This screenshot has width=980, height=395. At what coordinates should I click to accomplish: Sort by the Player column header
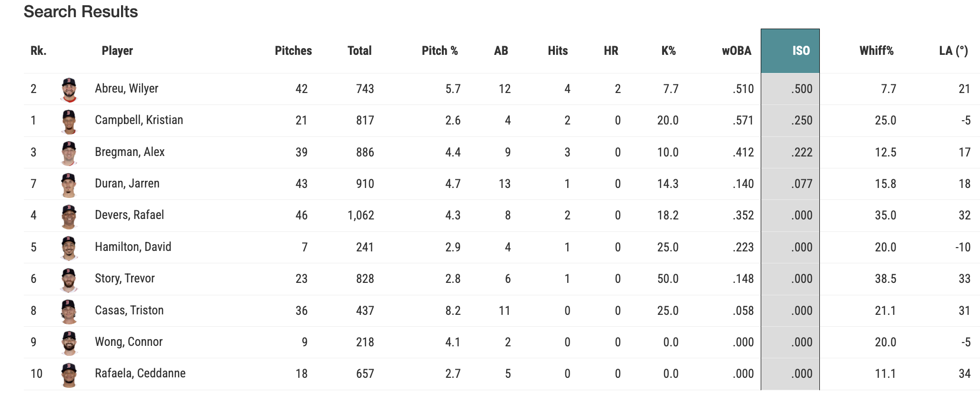coord(117,51)
